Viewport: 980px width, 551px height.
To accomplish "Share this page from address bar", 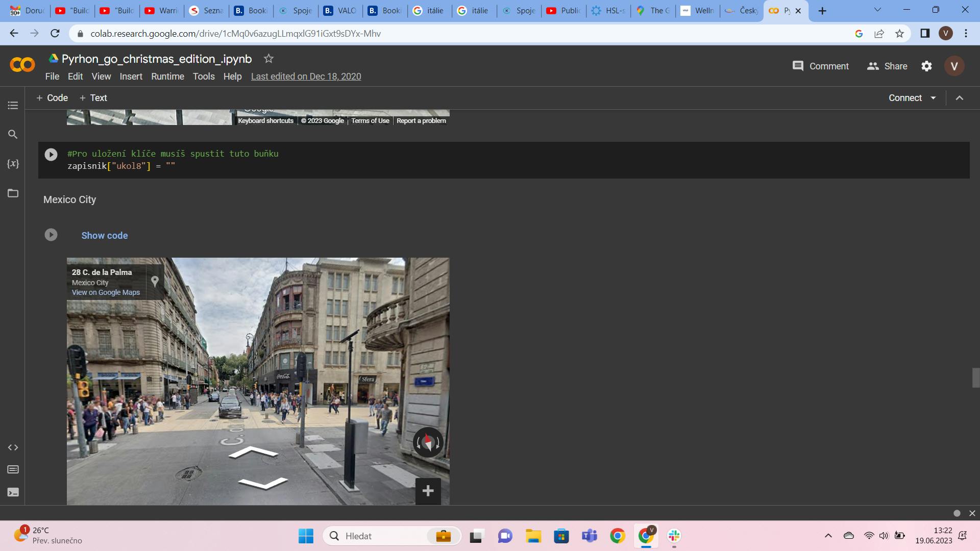I will [x=879, y=34].
